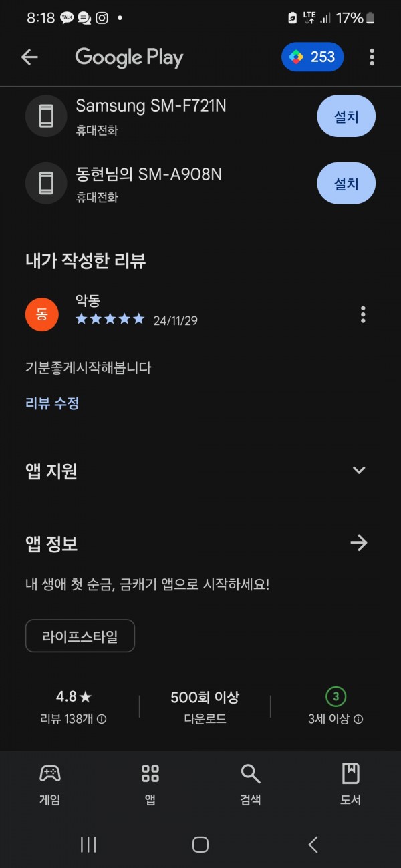This screenshot has width=401, height=868.
Task: Install on 동현님의 SM-A908N with 설치
Action: pyautogui.click(x=346, y=183)
